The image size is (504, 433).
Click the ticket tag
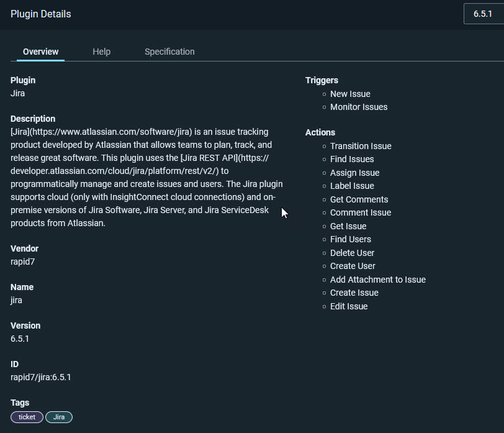click(27, 417)
